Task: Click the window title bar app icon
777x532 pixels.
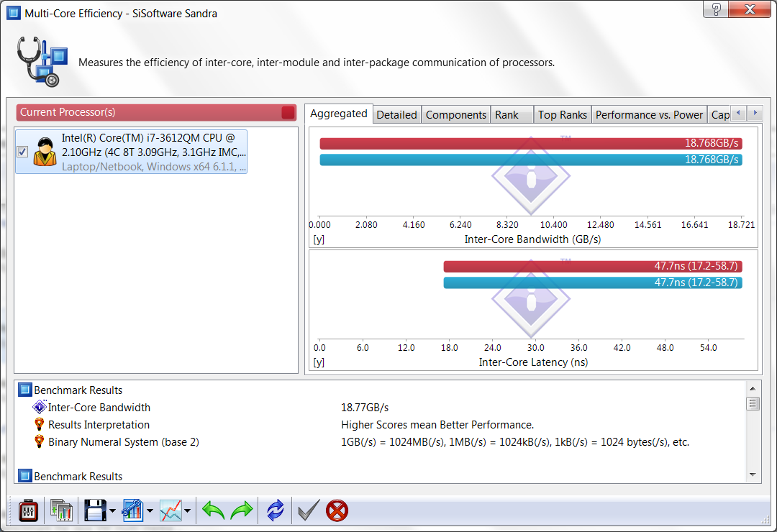Action: click(14, 13)
